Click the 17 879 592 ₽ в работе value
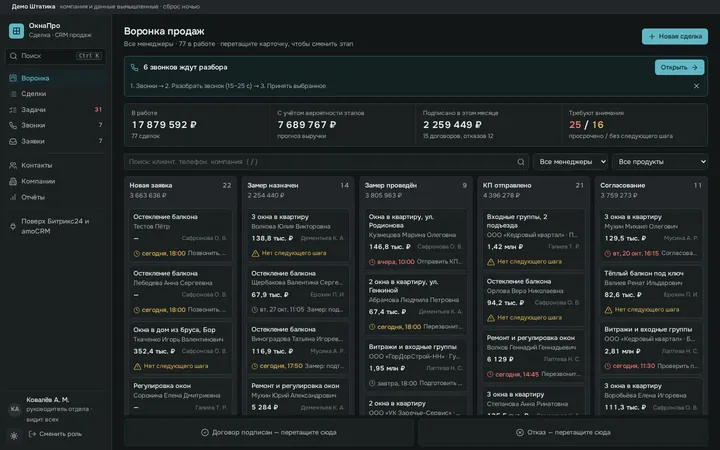 tap(164, 125)
